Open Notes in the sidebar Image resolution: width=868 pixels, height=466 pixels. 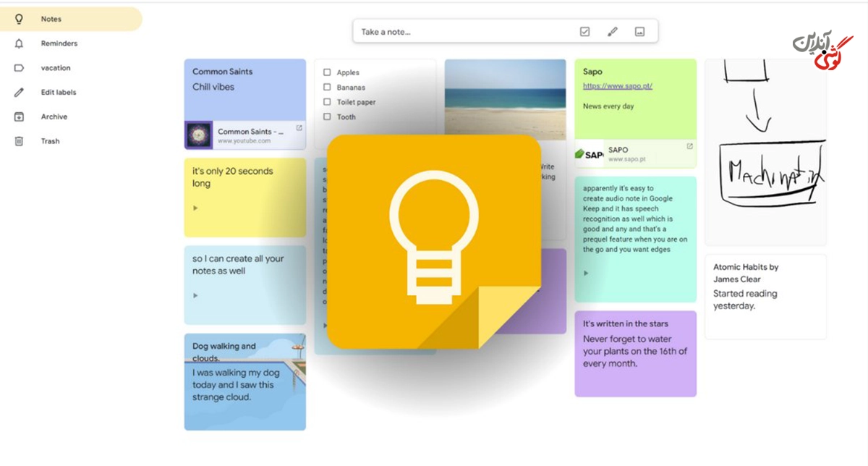click(x=70, y=19)
